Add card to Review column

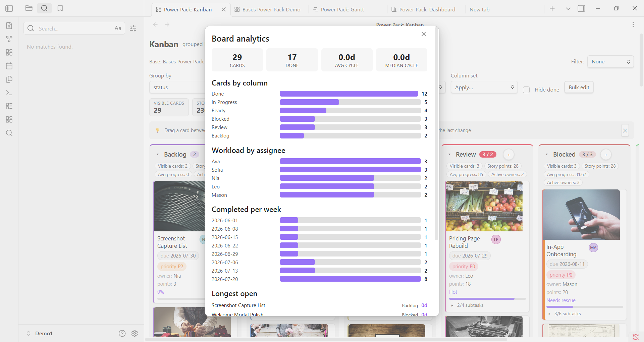click(509, 155)
